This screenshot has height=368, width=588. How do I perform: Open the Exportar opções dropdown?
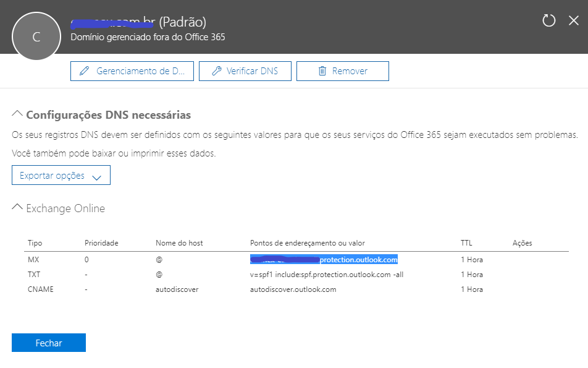(x=61, y=176)
